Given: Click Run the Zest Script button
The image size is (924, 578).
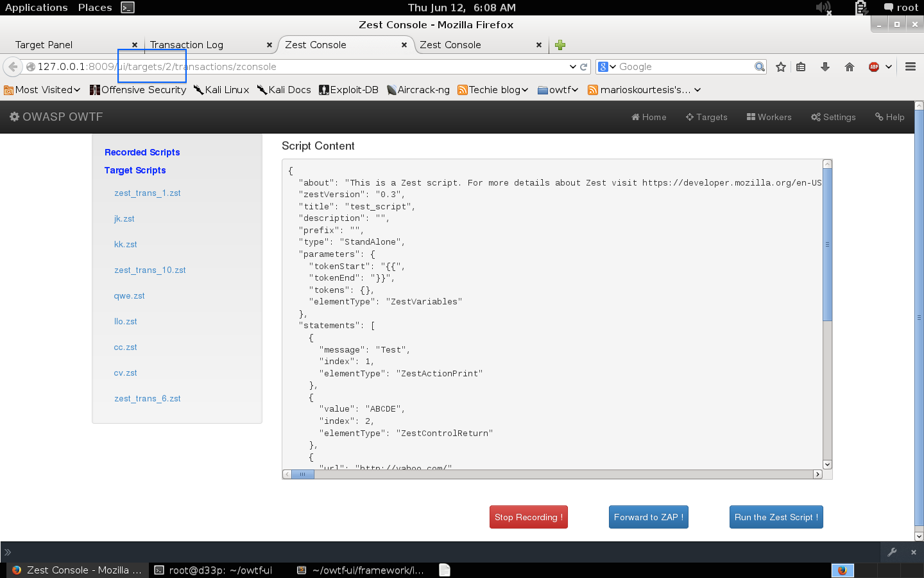Looking at the screenshot, I should point(776,517).
